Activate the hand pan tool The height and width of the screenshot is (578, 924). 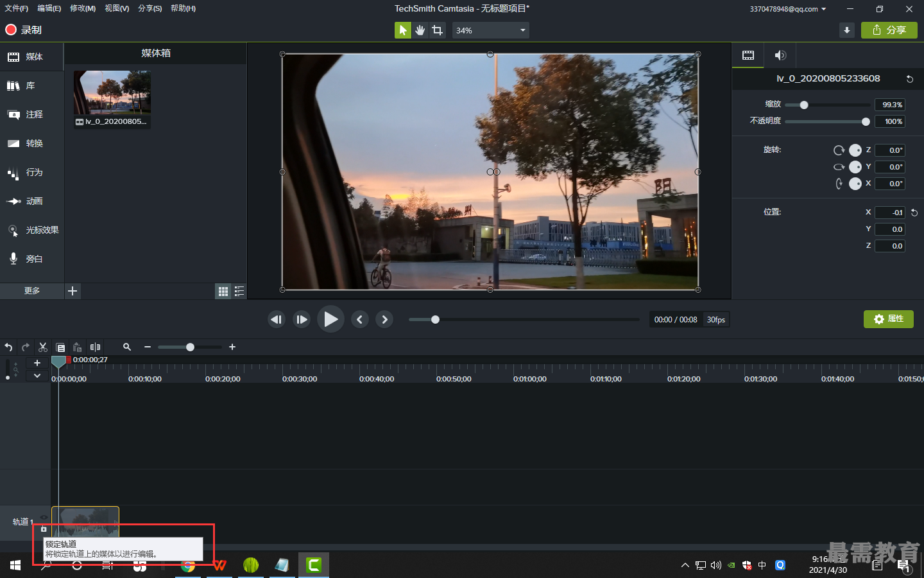[x=420, y=30]
